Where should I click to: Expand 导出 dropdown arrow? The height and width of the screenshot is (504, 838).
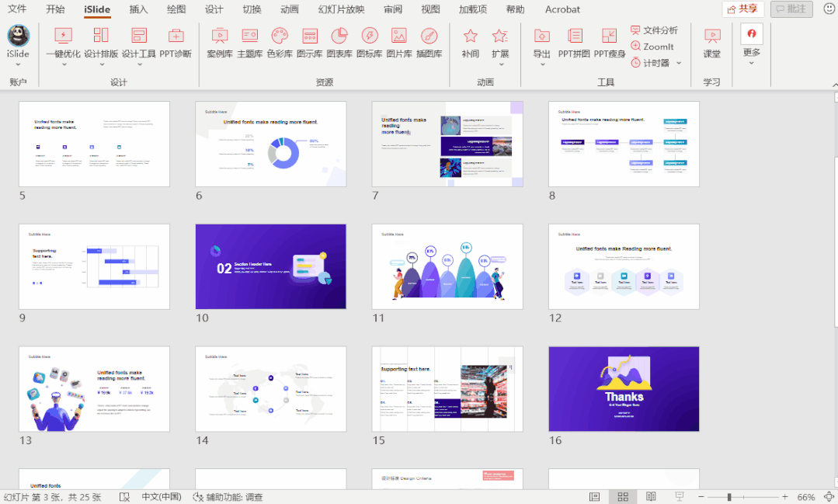point(542,64)
